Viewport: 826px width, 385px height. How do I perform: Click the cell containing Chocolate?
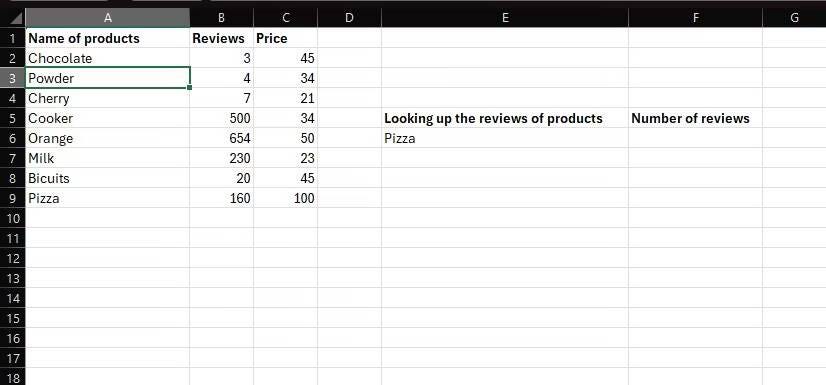coord(107,58)
